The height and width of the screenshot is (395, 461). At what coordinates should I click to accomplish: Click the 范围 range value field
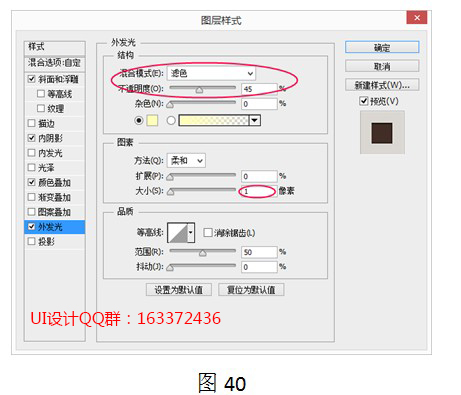click(x=259, y=252)
